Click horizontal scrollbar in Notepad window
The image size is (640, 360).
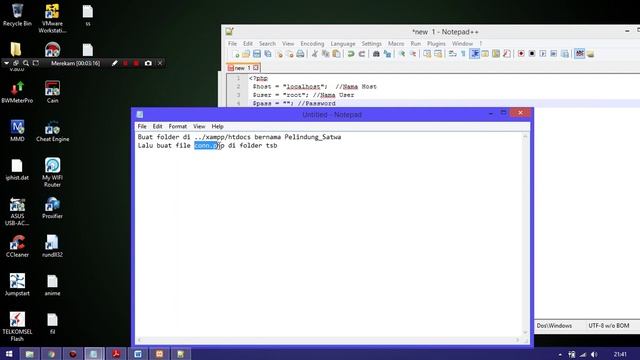329,340
